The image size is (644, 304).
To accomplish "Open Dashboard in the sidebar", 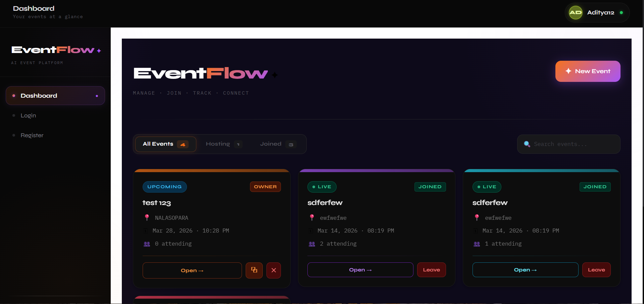I will 55,96.
